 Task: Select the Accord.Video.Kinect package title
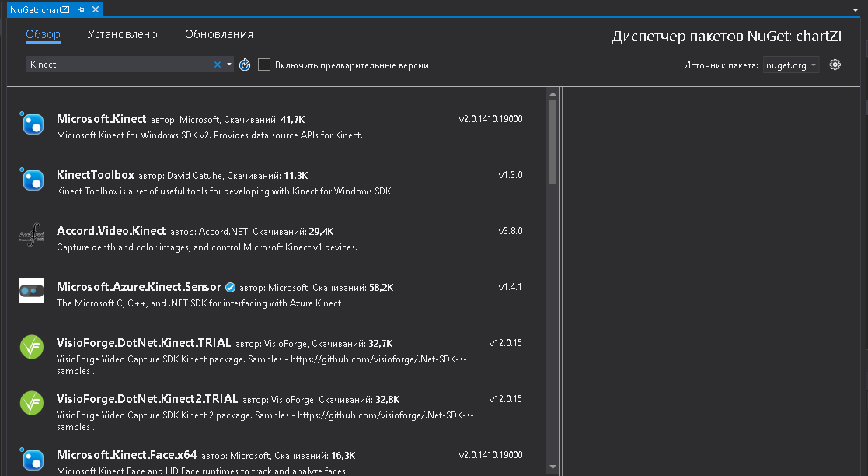110,230
